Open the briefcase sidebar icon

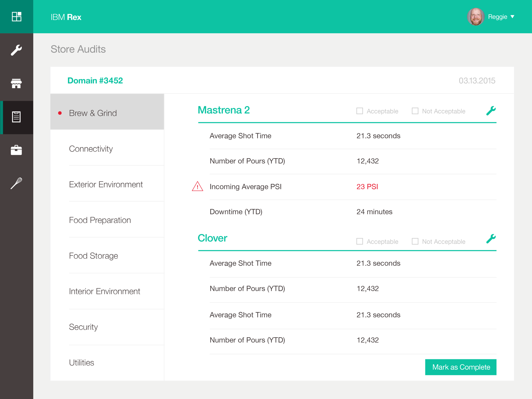16,150
